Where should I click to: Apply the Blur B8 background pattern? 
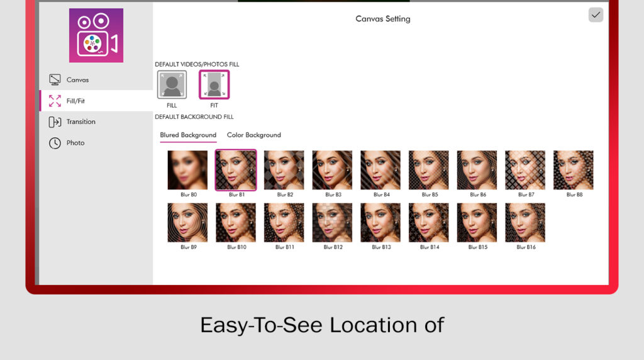[x=573, y=170]
